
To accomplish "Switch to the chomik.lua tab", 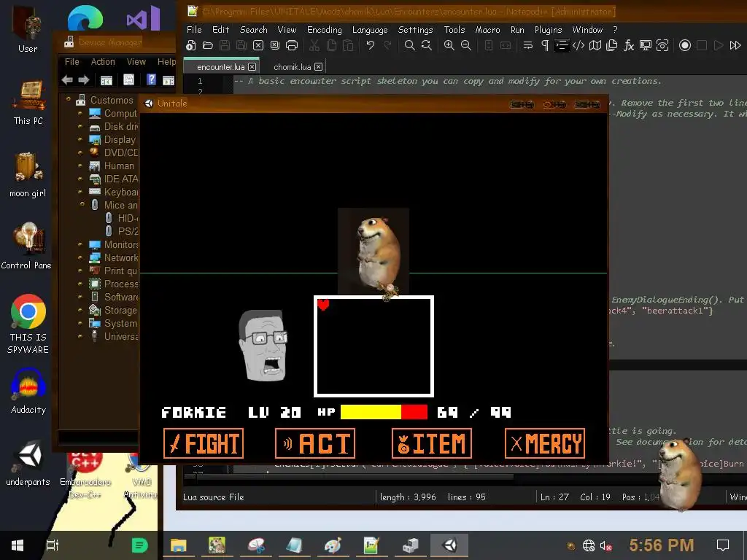I will tap(292, 67).
